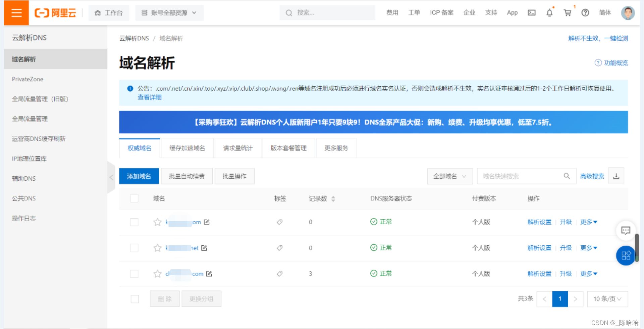Focus the top 搜索 input field
Screen dimensions: 644x329
pyautogui.click(x=327, y=13)
